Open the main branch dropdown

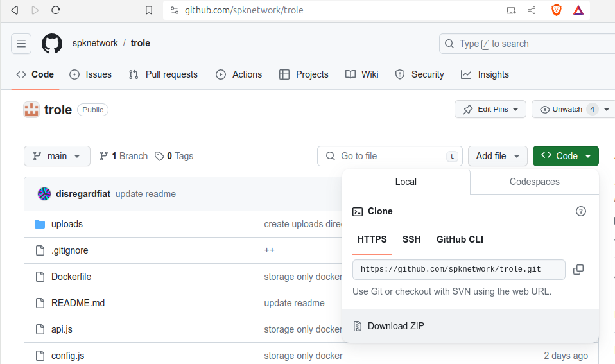coord(57,156)
